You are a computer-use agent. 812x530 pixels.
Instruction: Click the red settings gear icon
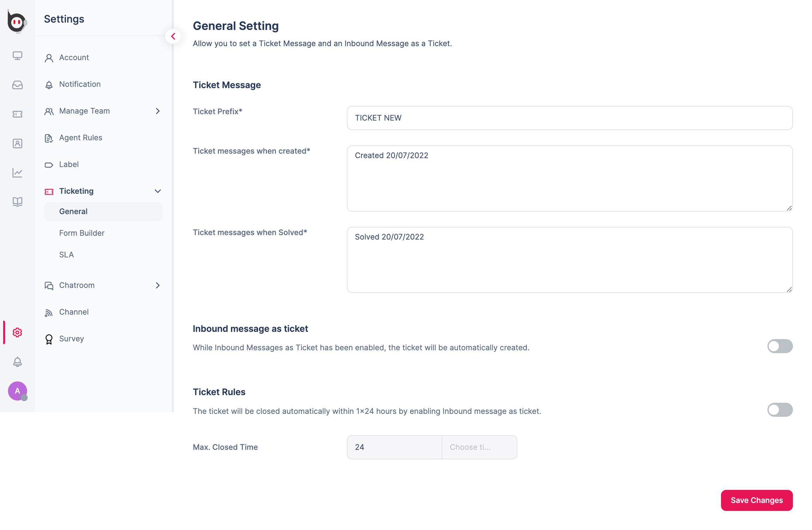pos(17,332)
